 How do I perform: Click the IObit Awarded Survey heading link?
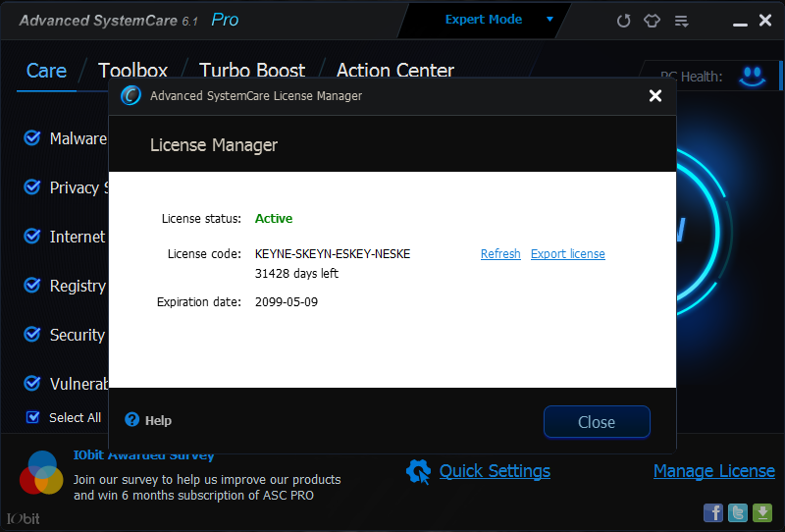[x=143, y=455]
